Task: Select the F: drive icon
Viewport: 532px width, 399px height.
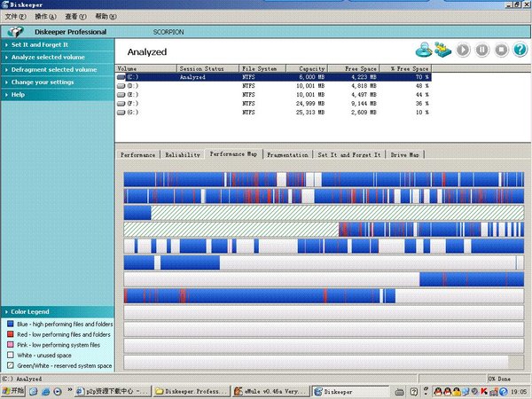Action: 121,104
